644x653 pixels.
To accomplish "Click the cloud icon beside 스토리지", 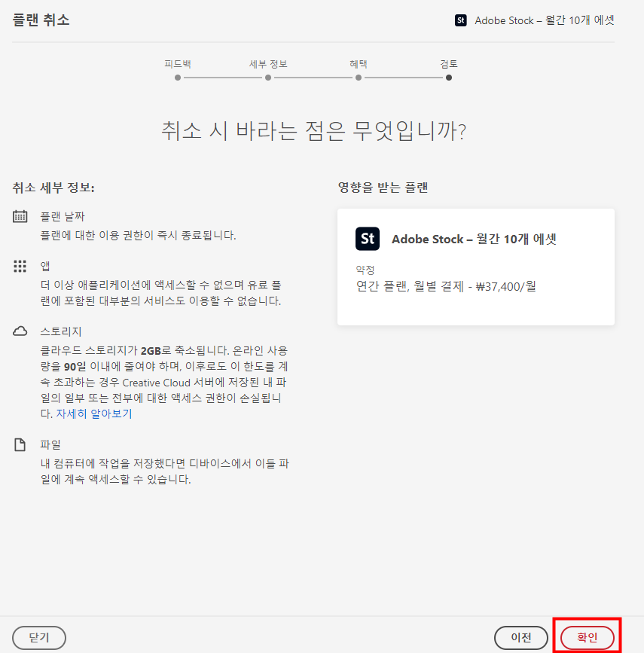I will pos(20,331).
